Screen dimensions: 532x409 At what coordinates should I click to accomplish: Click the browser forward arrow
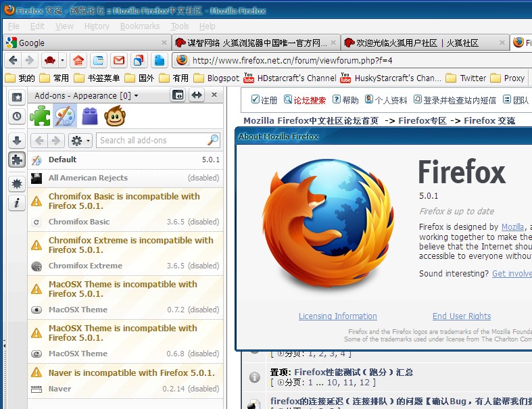point(30,60)
